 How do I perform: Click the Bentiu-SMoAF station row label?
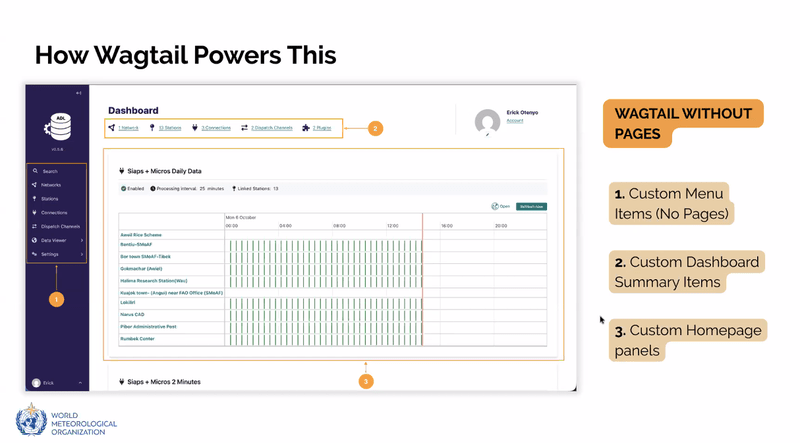click(141, 244)
